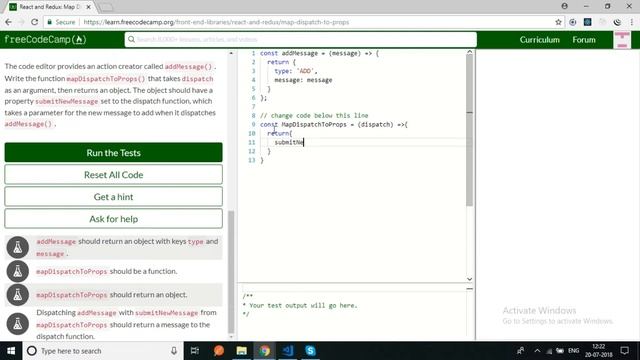This screenshot has height=360, width=640.
Task: Open the user avatar in the navbar
Action: point(622,40)
